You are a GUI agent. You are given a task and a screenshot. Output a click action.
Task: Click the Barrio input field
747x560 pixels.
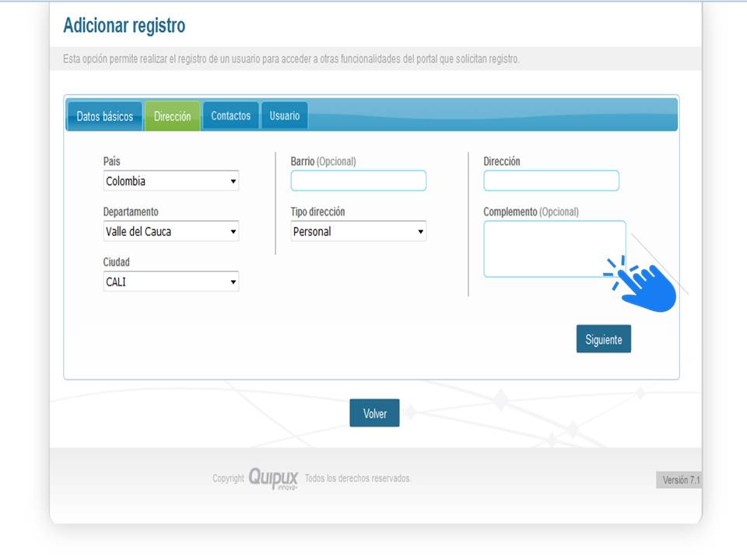358,180
